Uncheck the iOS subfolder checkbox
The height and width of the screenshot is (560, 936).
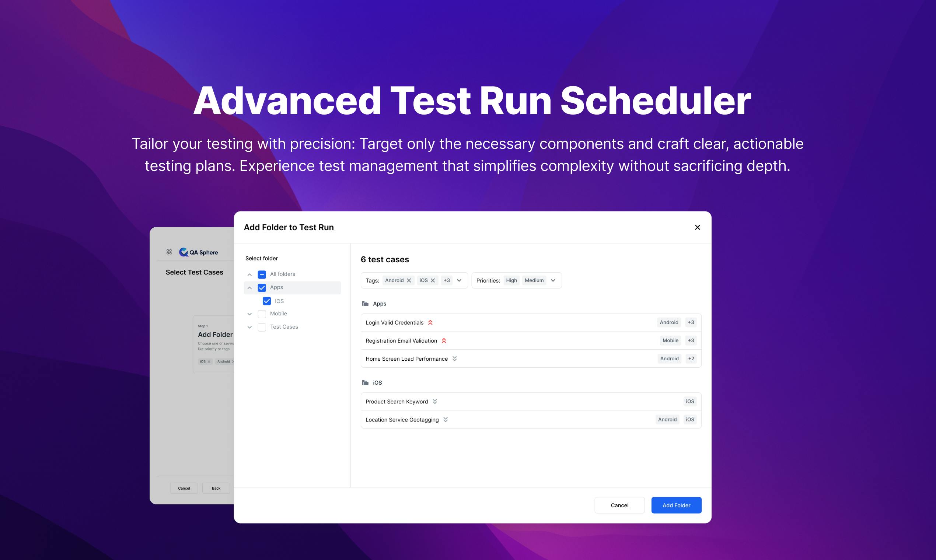click(266, 301)
